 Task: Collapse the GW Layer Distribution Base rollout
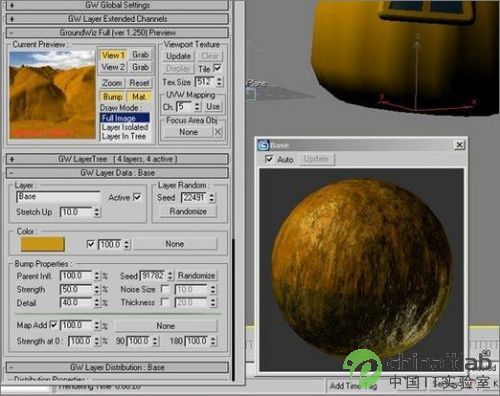[x=117, y=367]
